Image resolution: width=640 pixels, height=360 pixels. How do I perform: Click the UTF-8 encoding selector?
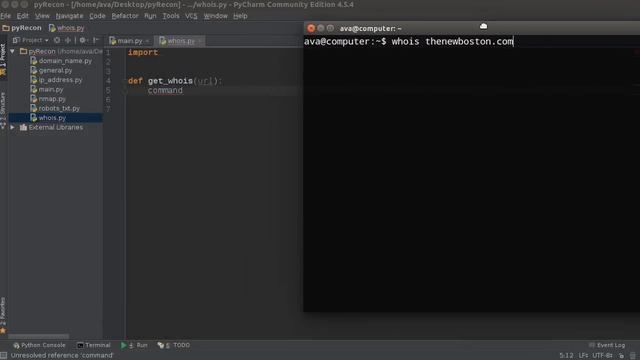point(602,356)
